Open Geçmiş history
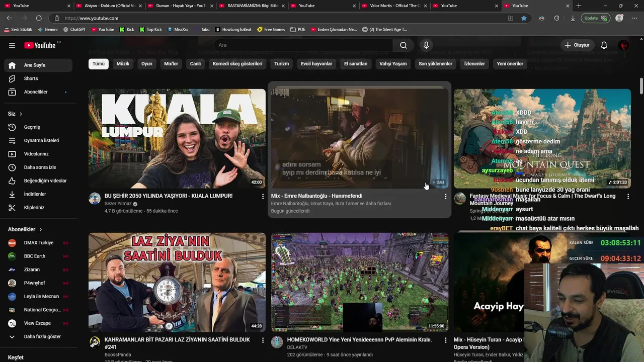 [x=38, y=127]
